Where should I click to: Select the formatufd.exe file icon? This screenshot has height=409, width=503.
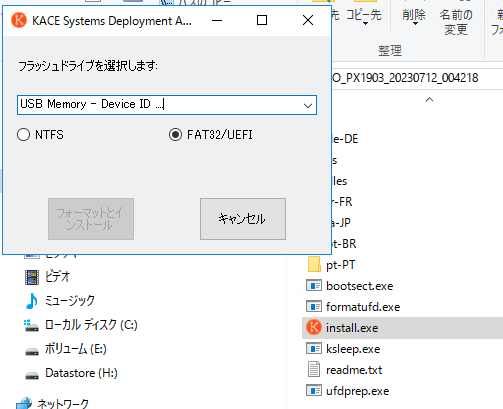314,307
